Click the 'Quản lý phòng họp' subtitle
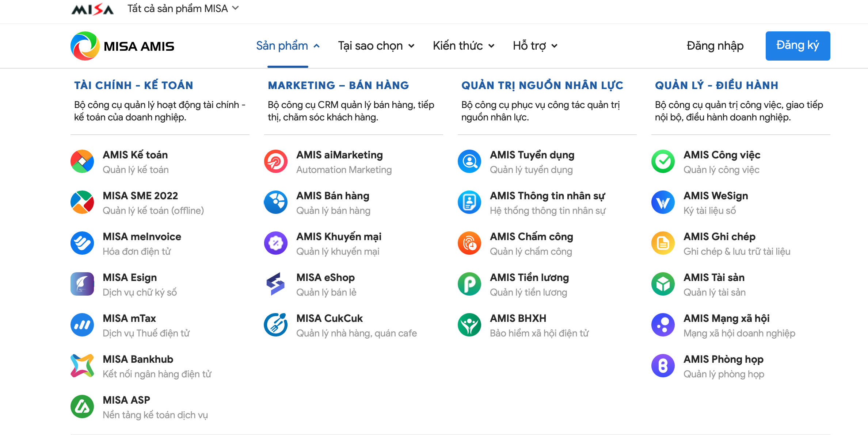 click(724, 374)
